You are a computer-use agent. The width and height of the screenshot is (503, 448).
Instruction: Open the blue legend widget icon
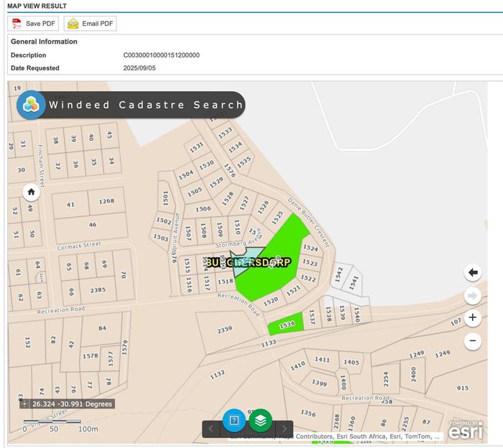[234, 420]
